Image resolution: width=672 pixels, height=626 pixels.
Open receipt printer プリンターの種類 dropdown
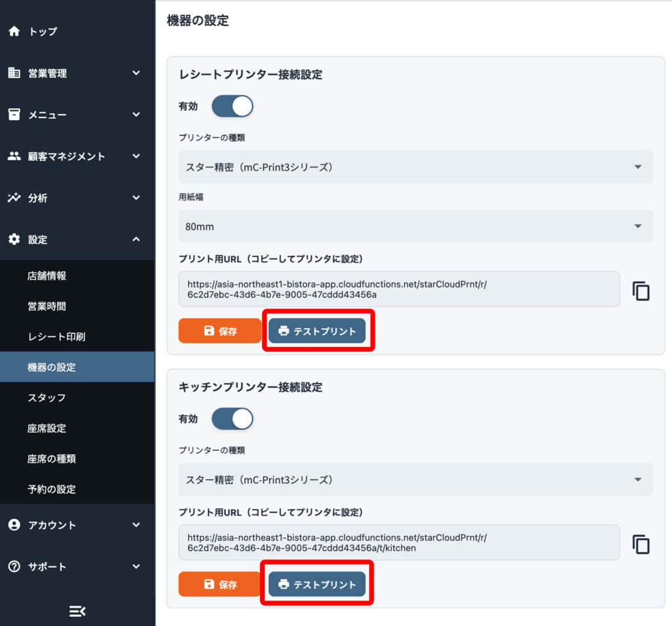point(415,167)
